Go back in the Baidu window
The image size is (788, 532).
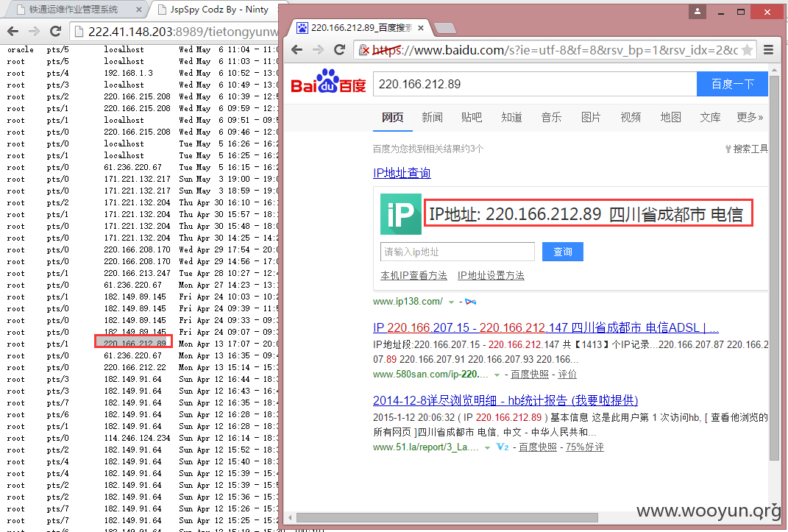click(x=295, y=50)
